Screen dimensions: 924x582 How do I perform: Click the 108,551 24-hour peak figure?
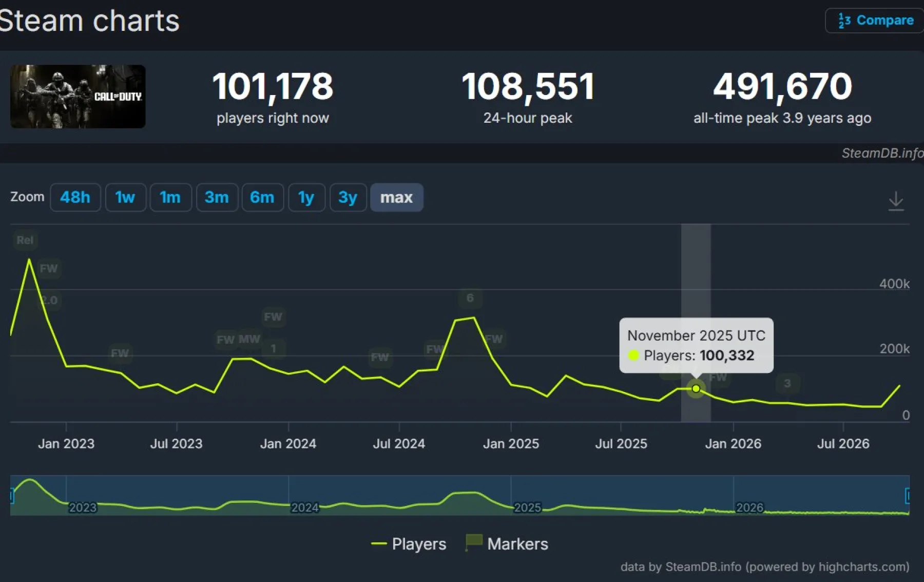coord(528,86)
